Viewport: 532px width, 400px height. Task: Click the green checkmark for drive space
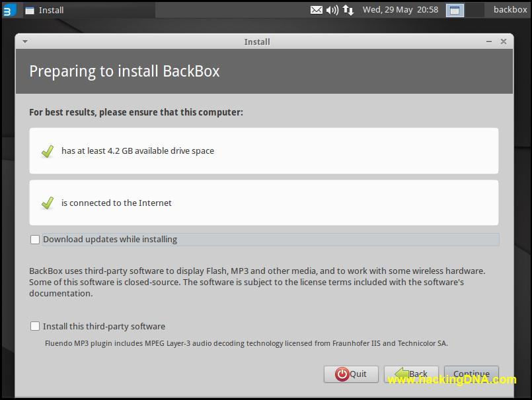(47, 150)
